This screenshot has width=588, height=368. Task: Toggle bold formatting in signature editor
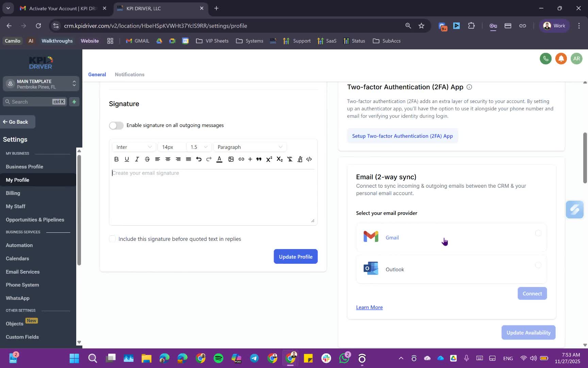click(x=116, y=159)
